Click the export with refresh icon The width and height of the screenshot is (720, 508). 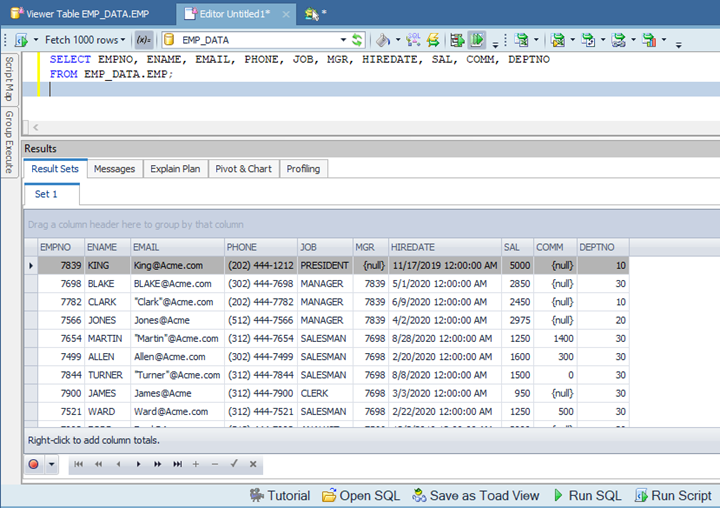pyautogui.click(x=588, y=40)
